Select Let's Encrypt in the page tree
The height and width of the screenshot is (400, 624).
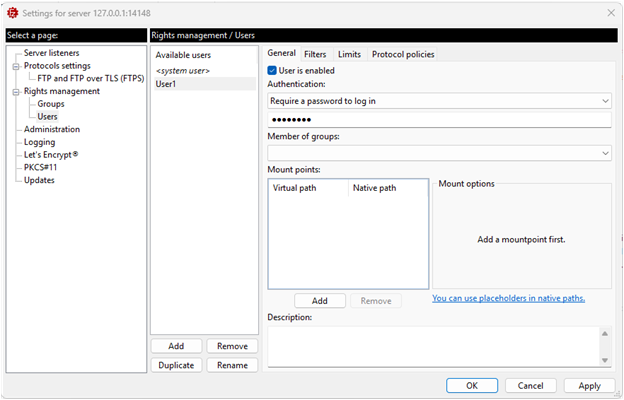(x=51, y=155)
